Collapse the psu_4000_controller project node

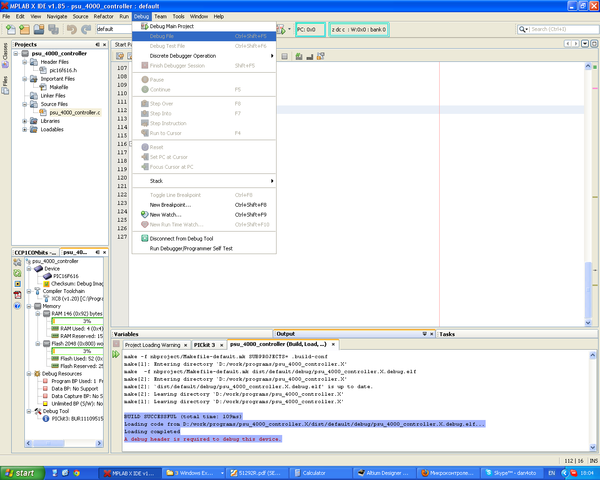pyautogui.click(x=16, y=54)
